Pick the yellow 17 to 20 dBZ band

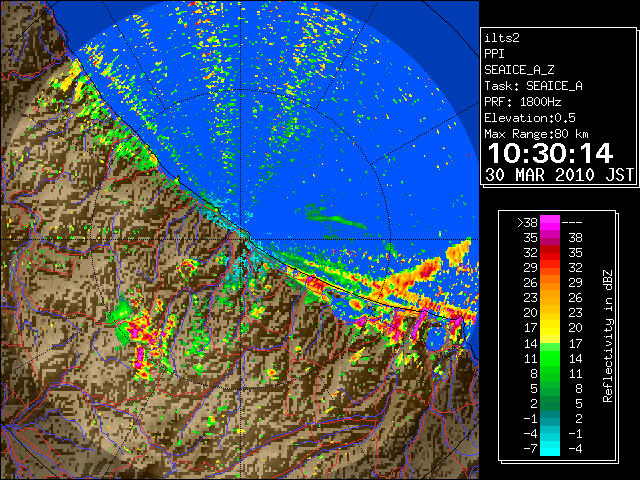(549, 328)
